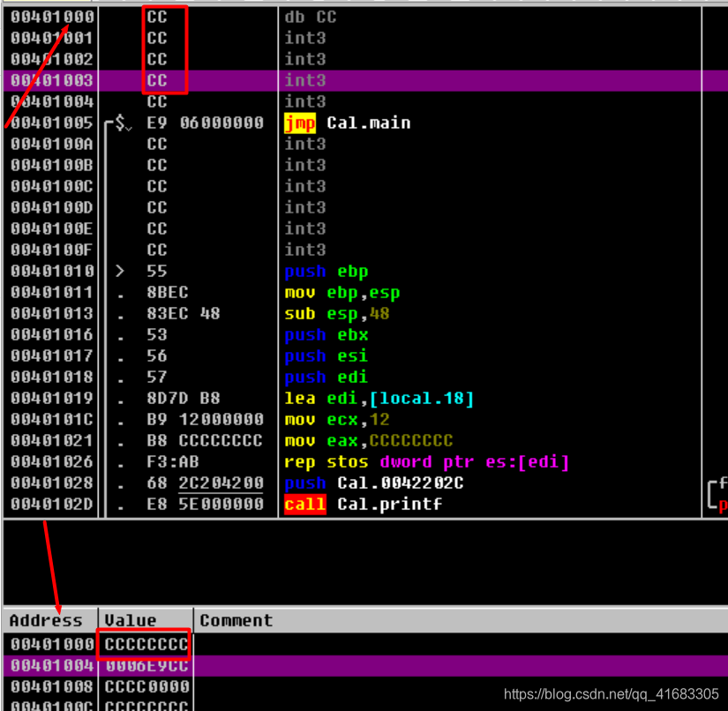Screen dimensions: 728x711
Task: Click hex bytes 'B9 12000000'
Action: click(x=206, y=420)
